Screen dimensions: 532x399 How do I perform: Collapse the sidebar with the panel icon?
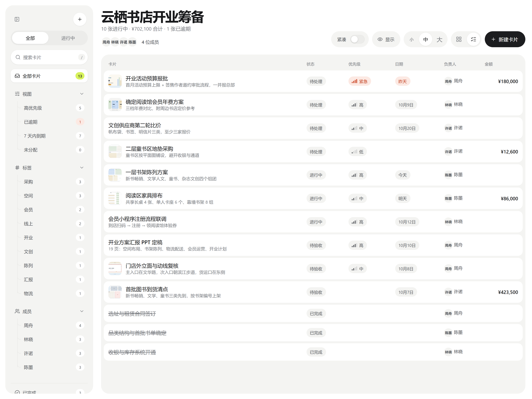[17, 19]
